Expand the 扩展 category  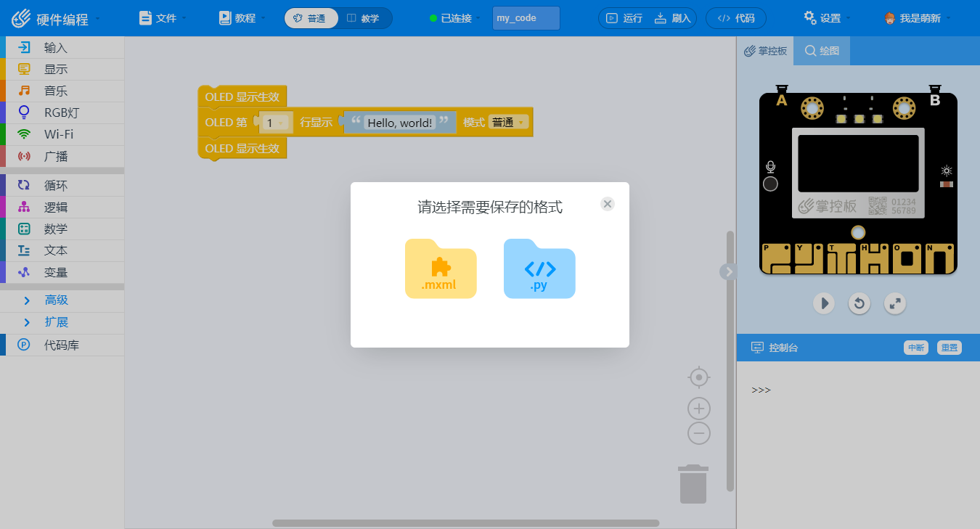tap(62, 322)
